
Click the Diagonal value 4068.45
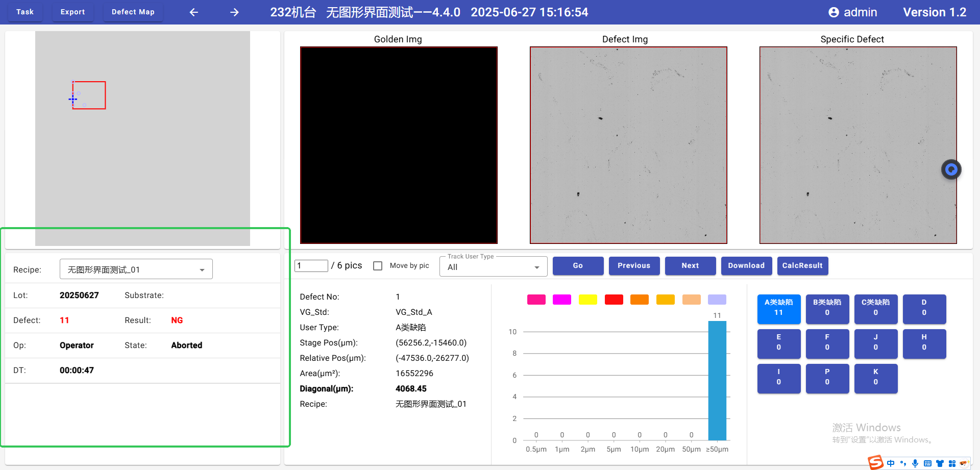click(411, 389)
